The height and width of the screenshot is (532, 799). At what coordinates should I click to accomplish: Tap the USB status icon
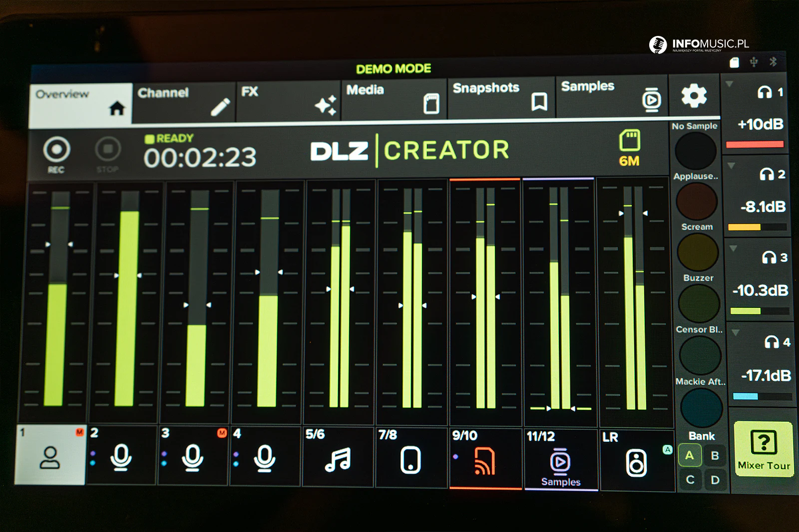pos(754,62)
